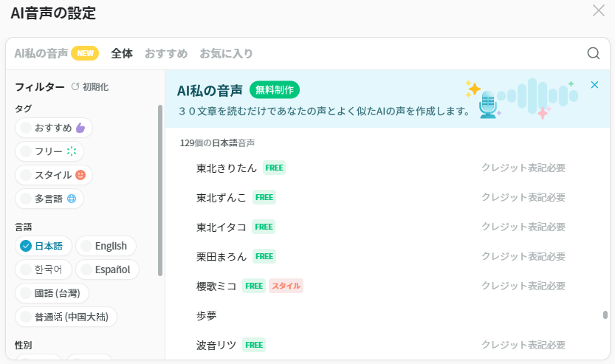Choose the 櫻歌ミコ voice

[x=221, y=286]
